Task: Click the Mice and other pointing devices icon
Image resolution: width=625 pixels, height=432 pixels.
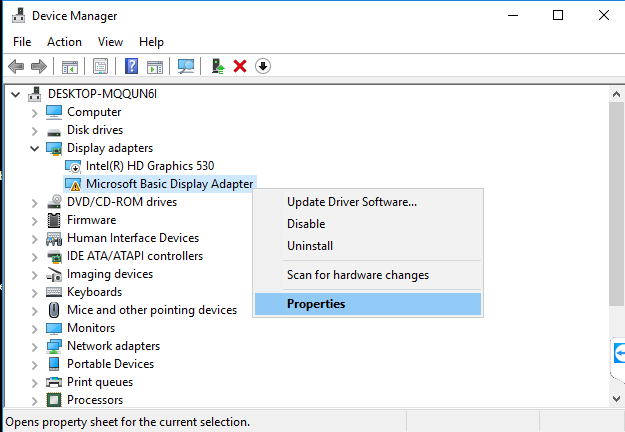Action: point(54,310)
